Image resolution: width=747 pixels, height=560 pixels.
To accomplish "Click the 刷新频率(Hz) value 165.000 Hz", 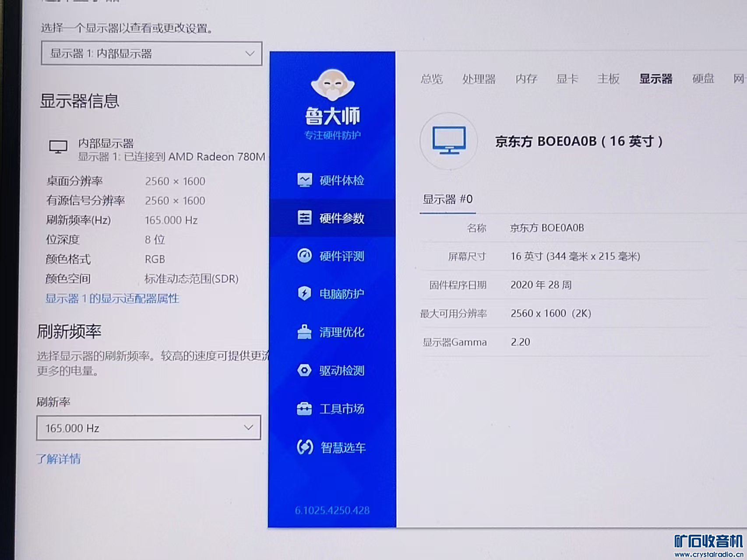I will pyautogui.click(x=171, y=220).
